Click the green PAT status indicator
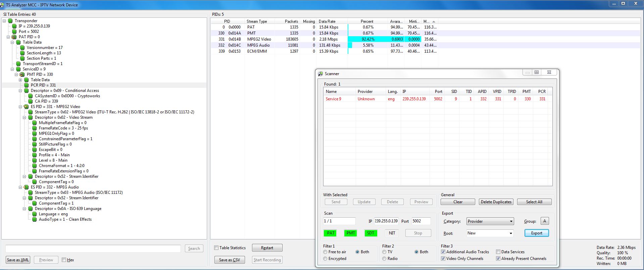Screen dimensions: 644x270 click(331, 233)
